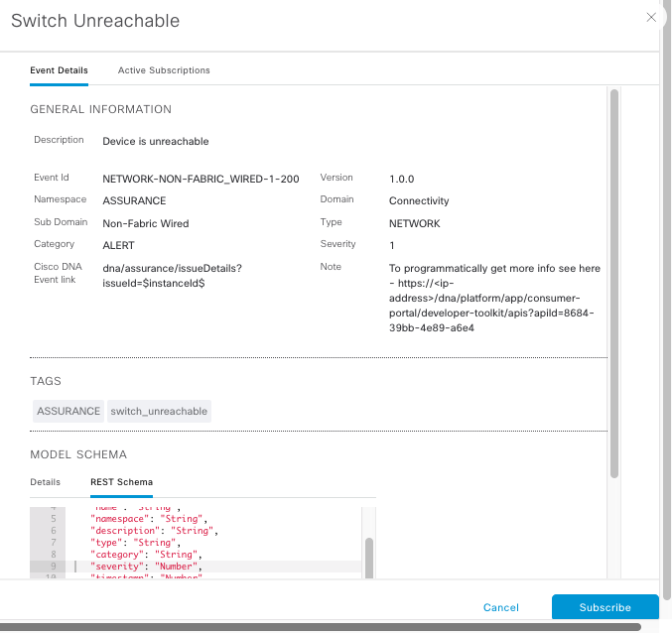Click the Event Id value NETWORK-NON-FABRIC_WIRED-1-200
This screenshot has width=672, height=633.
click(201, 179)
